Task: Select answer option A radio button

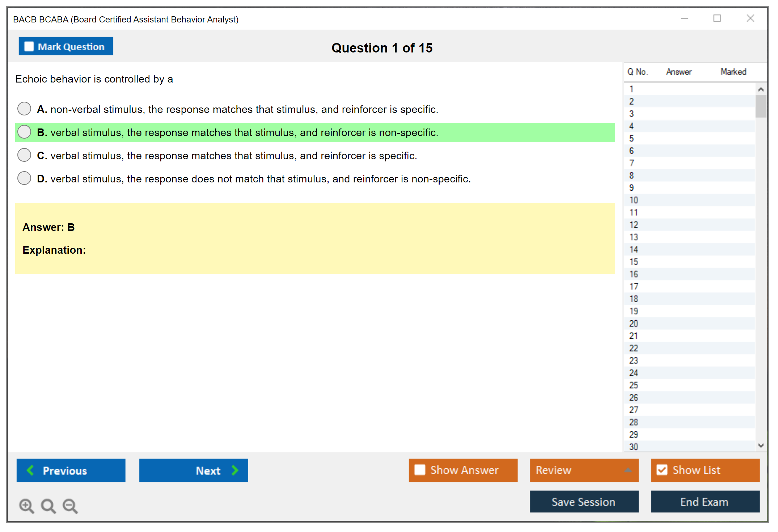Action: (x=24, y=109)
